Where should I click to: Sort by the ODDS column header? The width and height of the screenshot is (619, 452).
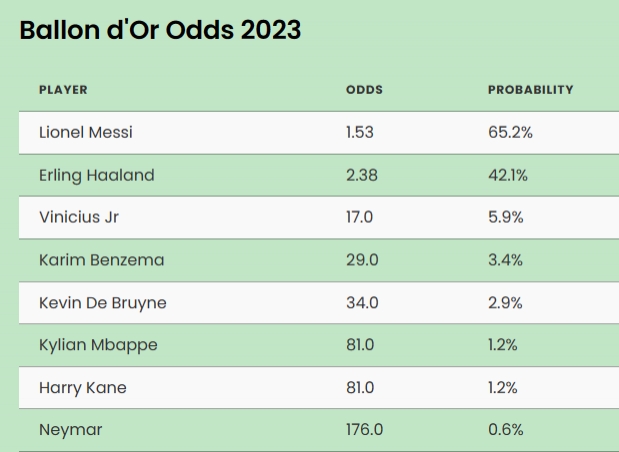tap(364, 90)
